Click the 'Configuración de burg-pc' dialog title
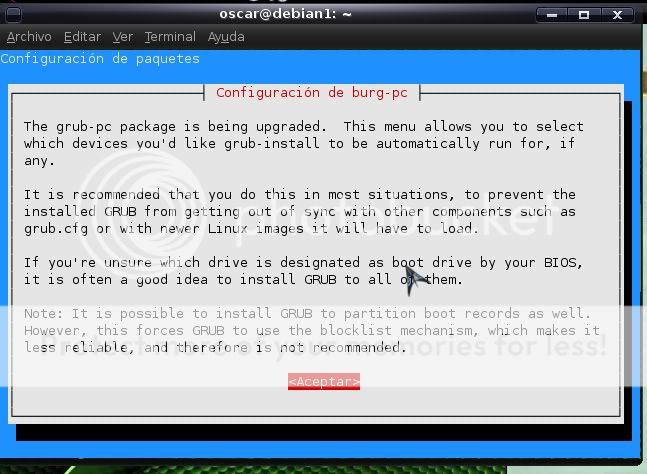This screenshot has height=474, width=647. click(312, 93)
